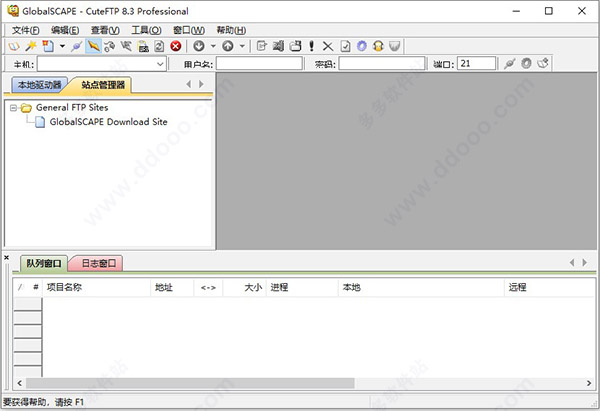This screenshot has height=411, width=600.
Task: Click the red Stop button icon
Action: pyautogui.click(x=176, y=46)
